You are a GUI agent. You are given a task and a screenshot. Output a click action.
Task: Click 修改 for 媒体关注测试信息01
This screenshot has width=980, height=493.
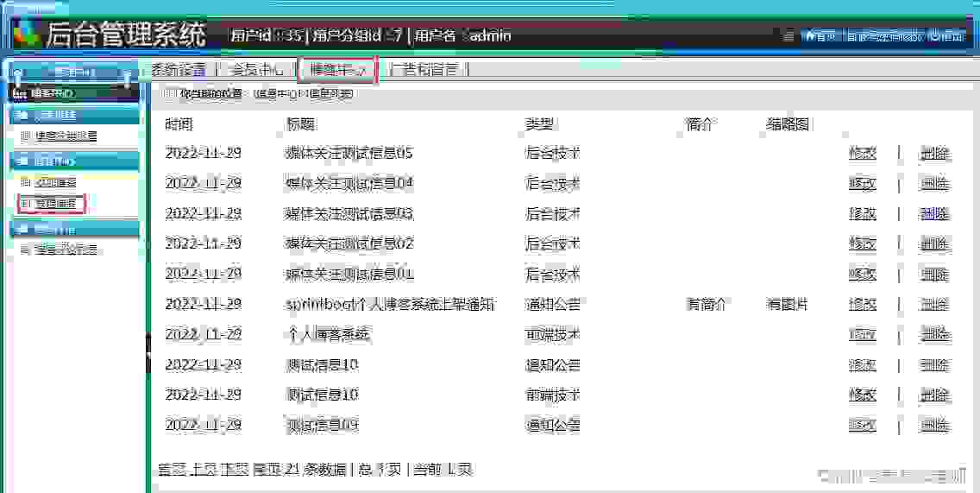tap(863, 274)
